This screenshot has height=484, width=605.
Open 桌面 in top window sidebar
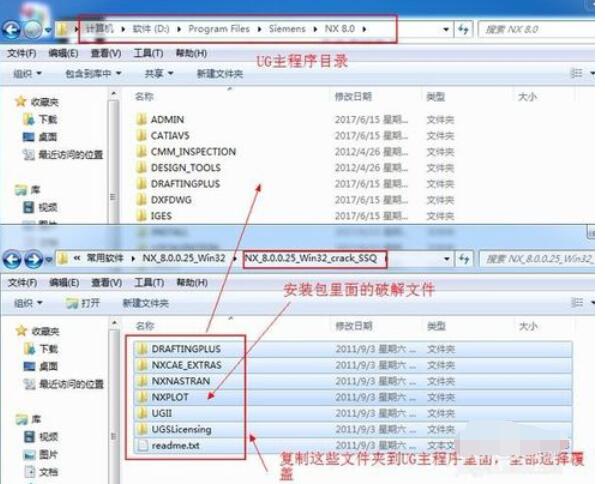40,137
